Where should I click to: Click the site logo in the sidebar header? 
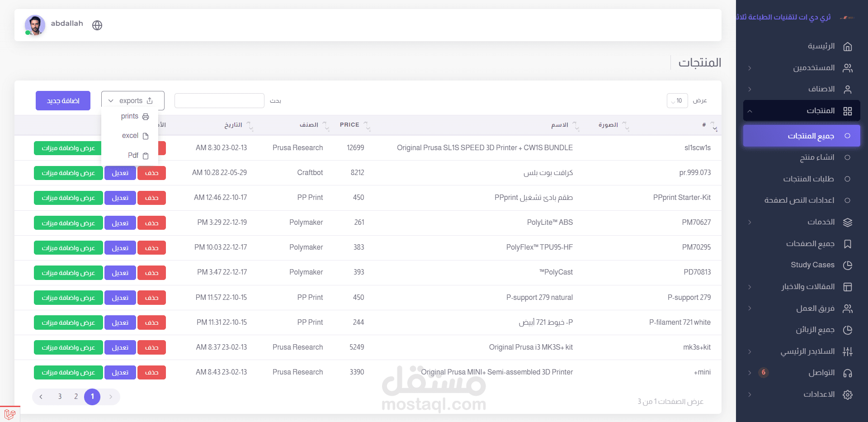(847, 18)
